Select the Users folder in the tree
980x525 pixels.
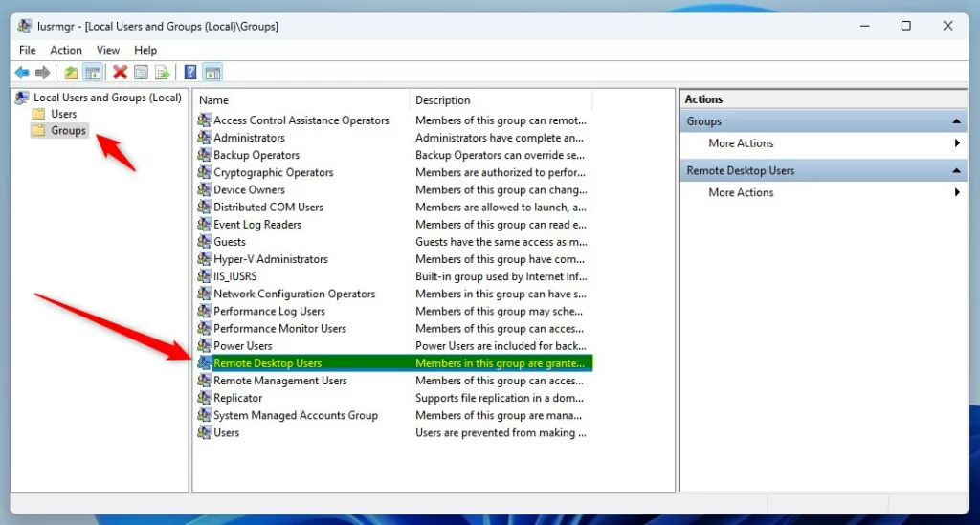[x=63, y=114]
